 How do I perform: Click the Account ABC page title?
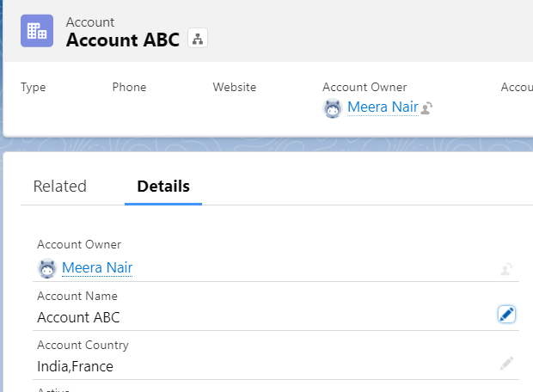[123, 40]
